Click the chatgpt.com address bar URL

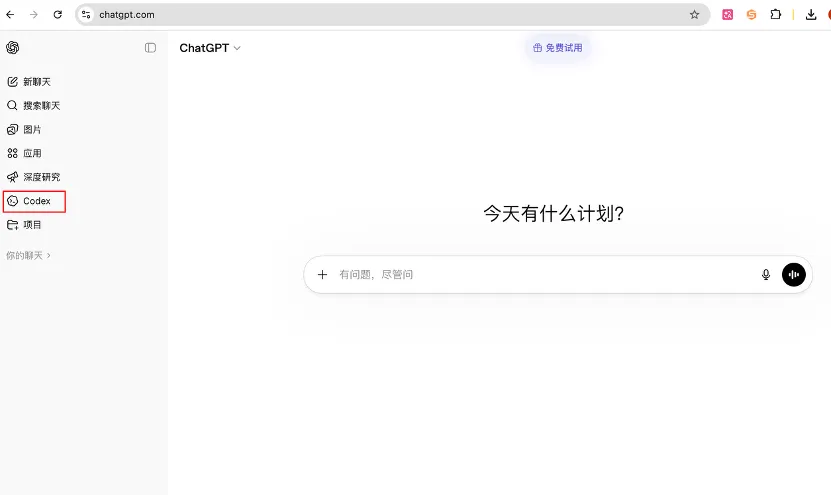[127, 15]
